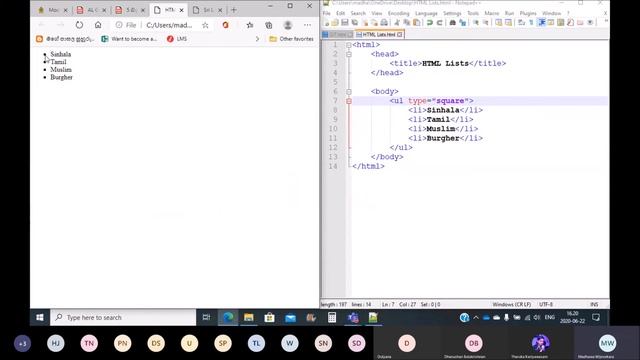Click participant avatar labeled HJ

coord(56,343)
